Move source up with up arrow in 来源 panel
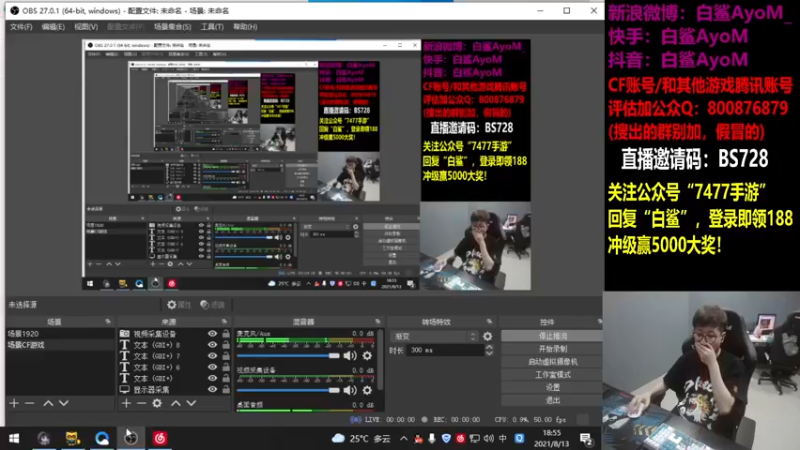Screen dimensions: 800x450 176,403
